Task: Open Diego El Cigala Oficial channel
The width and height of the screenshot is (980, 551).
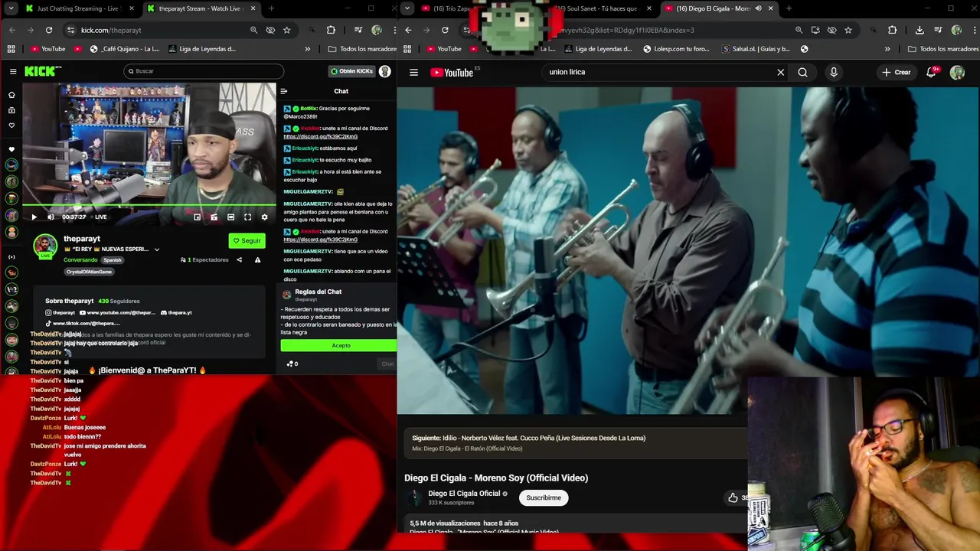Action: [x=464, y=494]
